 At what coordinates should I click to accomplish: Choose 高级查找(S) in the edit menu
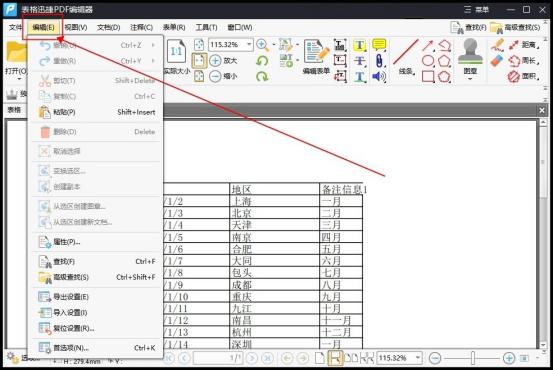click(97, 277)
